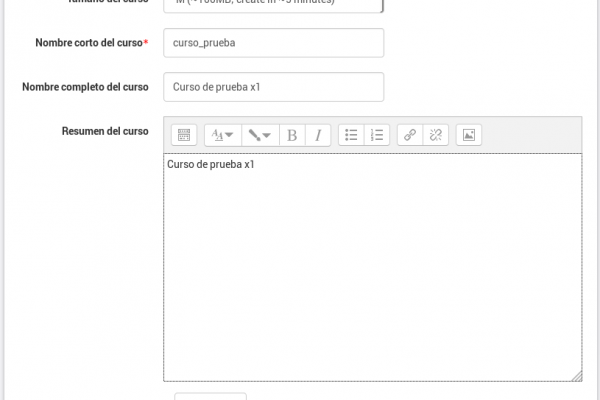Viewport: 600px width, 400px height.
Task: Remove link using the unlink icon
Action: (x=436, y=135)
